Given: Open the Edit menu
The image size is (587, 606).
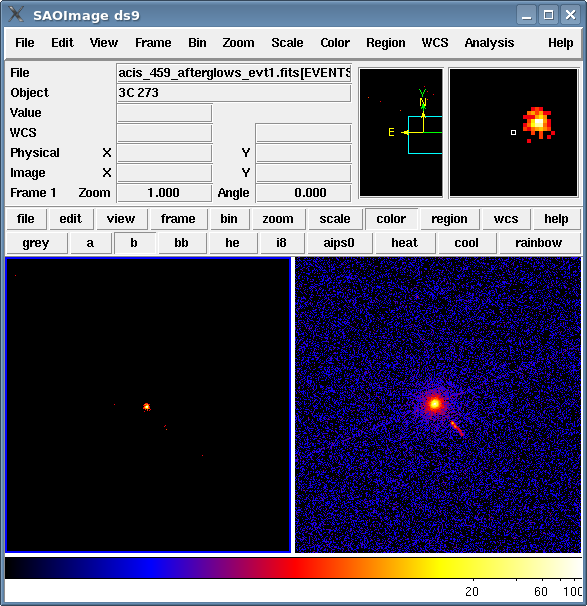Looking at the screenshot, I should pyautogui.click(x=62, y=43).
